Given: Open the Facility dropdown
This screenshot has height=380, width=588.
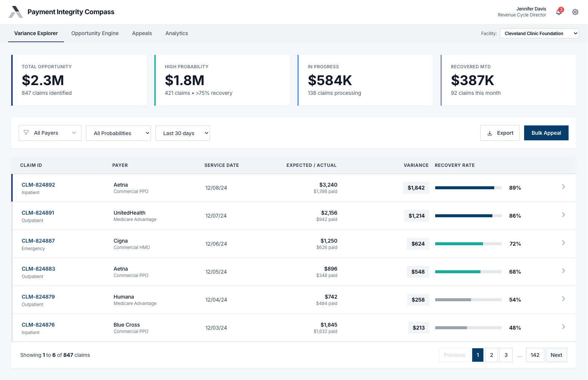Looking at the screenshot, I should tap(539, 33).
